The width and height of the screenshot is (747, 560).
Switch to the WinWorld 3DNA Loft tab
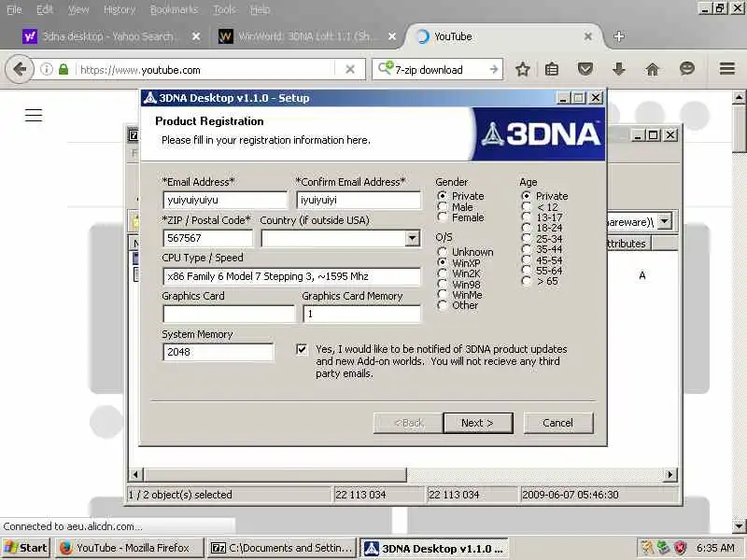(307, 36)
